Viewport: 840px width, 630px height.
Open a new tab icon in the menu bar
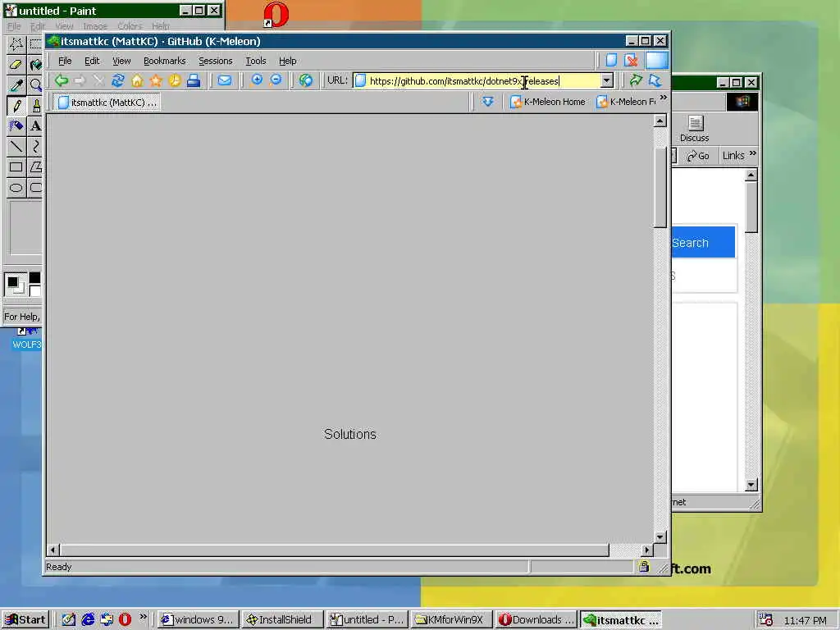tap(611, 60)
